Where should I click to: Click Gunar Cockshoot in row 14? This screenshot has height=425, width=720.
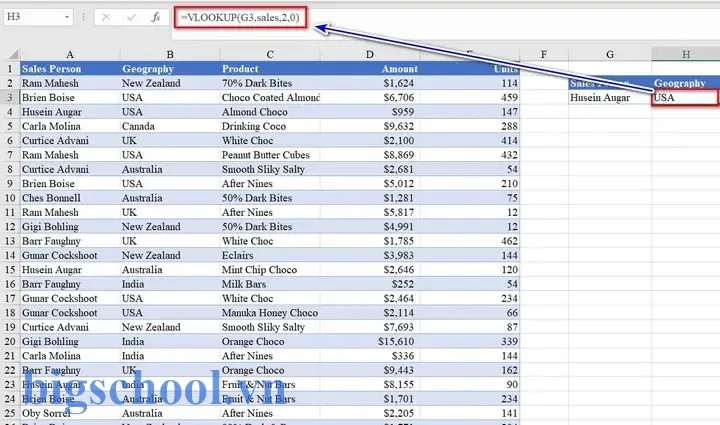pyautogui.click(x=70, y=255)
